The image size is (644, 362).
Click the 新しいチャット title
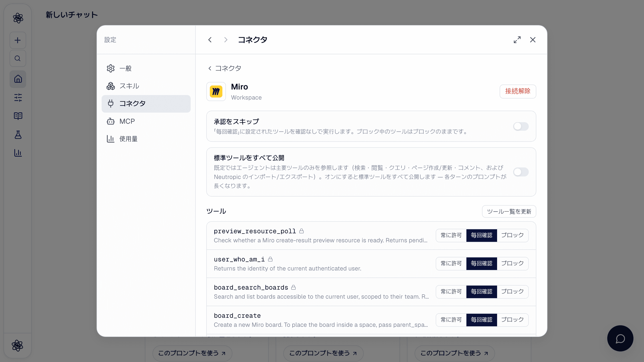coord(72,15)
